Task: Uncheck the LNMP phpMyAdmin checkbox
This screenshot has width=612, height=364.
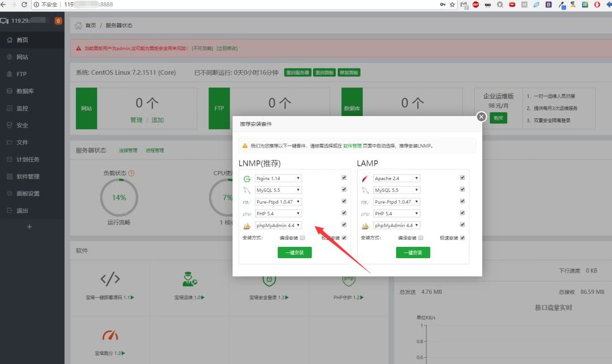Action: pyautogui.click(x=344, y=225)
